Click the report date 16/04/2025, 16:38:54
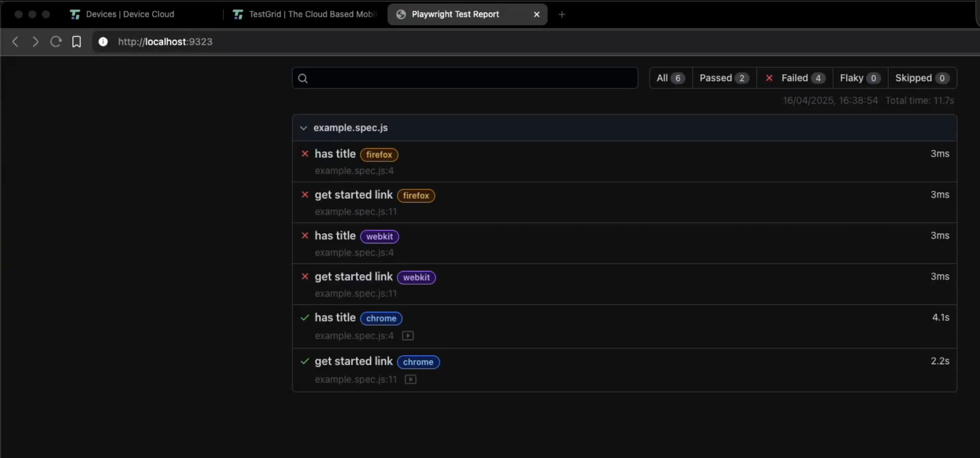 tap(831, 101)
